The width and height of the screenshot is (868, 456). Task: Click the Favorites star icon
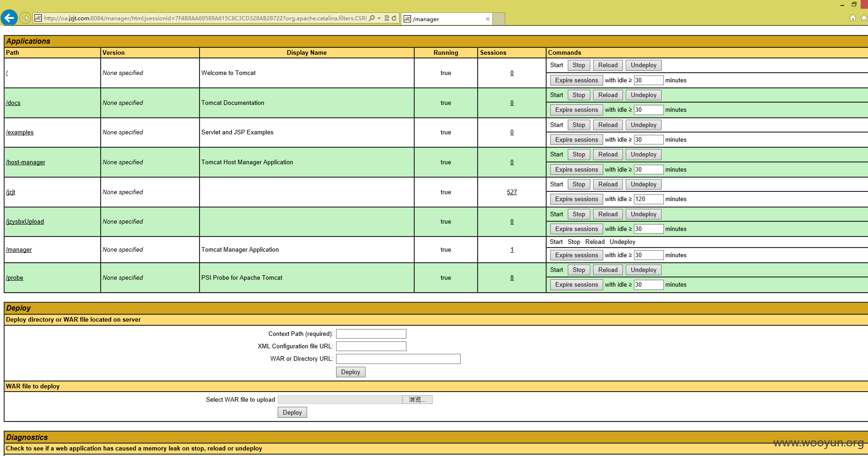pyautogui.click(x=863, y=18)
